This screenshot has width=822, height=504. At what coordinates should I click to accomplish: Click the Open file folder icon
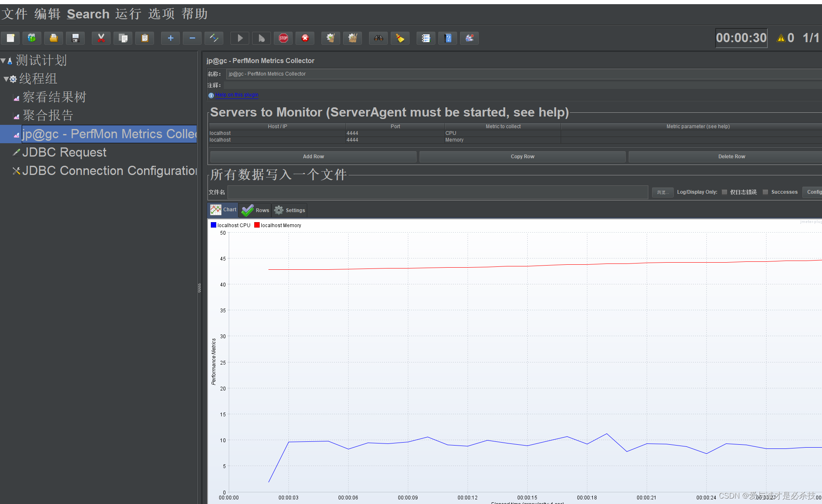pos(54,38)
